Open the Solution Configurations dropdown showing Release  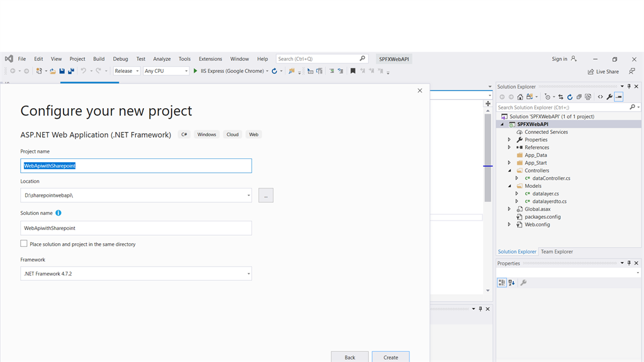click(126, 70)
